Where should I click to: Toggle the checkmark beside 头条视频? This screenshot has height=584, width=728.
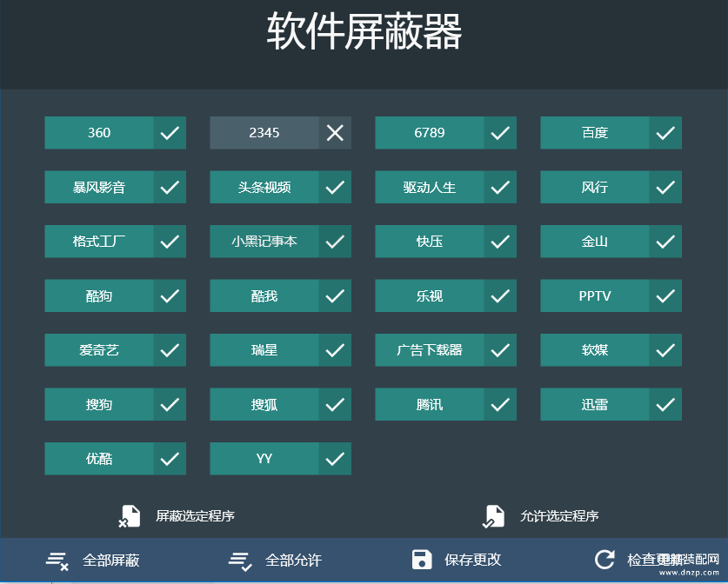tap(335, 188)
